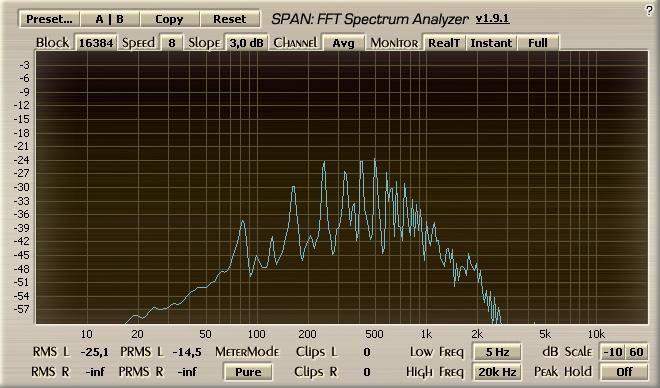The height and width of the screenshot is (388, 660).
Task: Change Block size value 16384
Action: [x=96, y=43]
